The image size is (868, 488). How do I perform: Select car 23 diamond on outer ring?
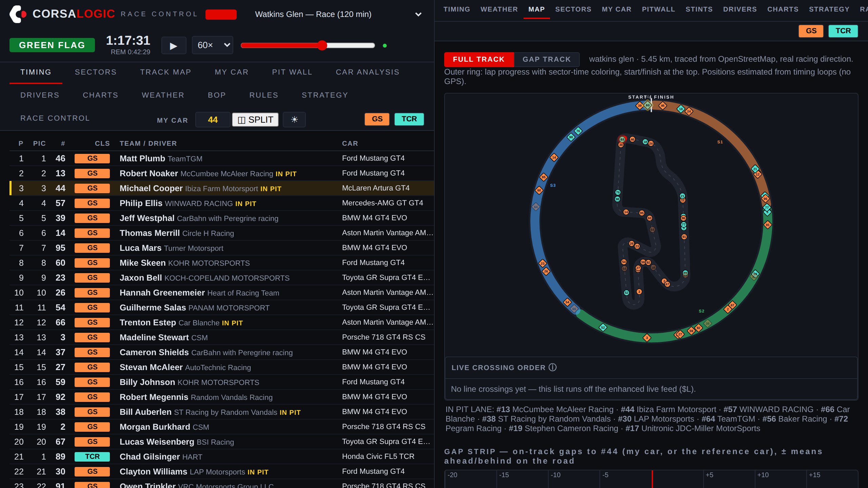[x=542, y=263]
